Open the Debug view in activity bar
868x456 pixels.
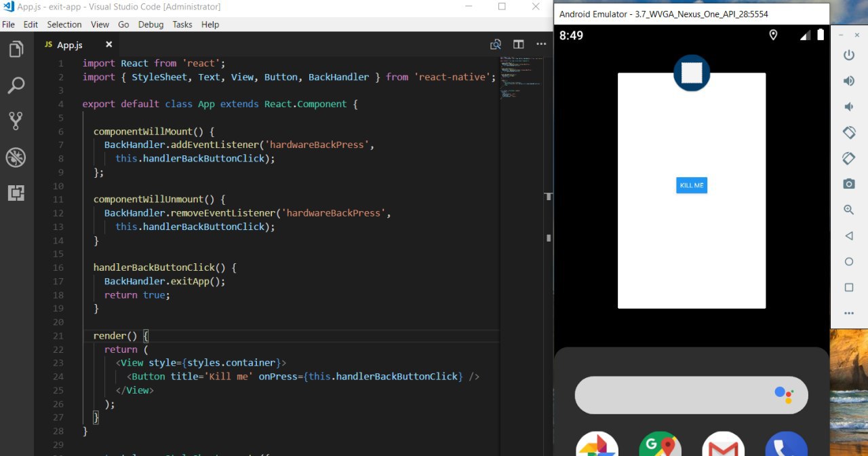point(16,157)
